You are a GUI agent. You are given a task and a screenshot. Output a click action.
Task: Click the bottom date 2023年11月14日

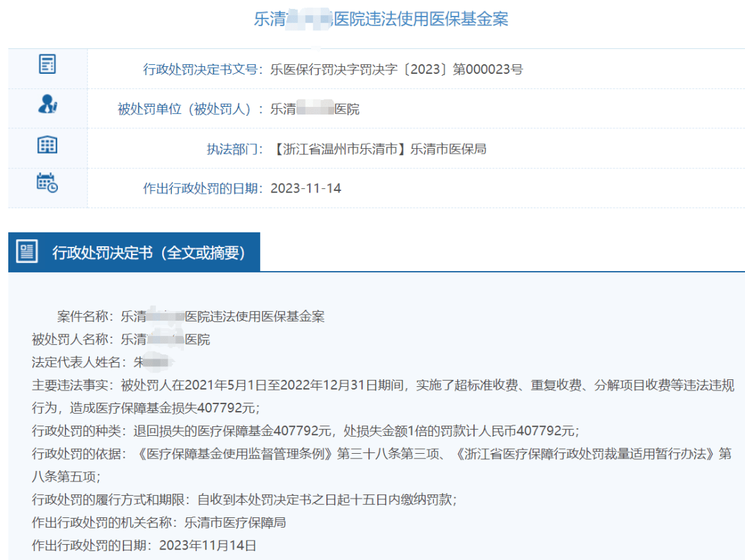pyautogui.click(x=208, y=545)
